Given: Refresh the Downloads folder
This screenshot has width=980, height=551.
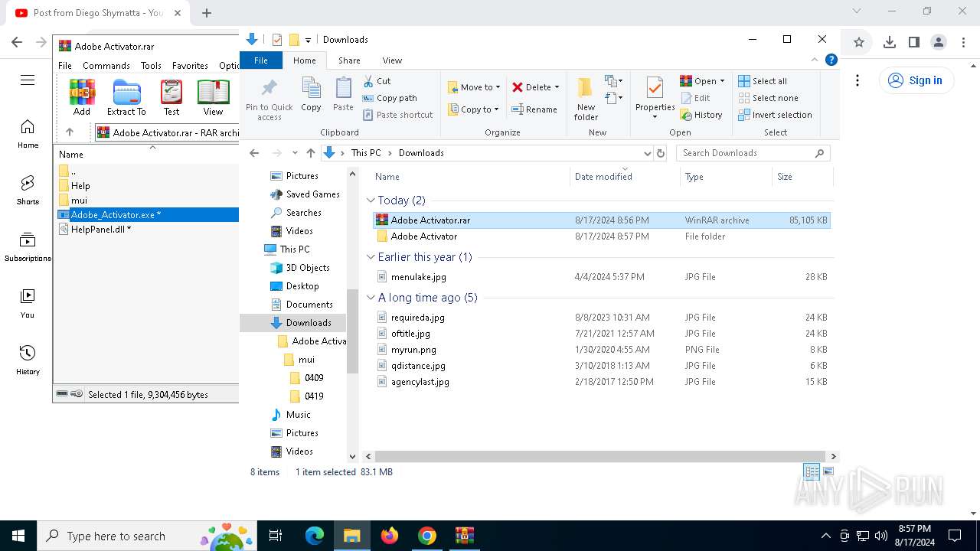Looking at the screenshot, I should pos(661,153).
